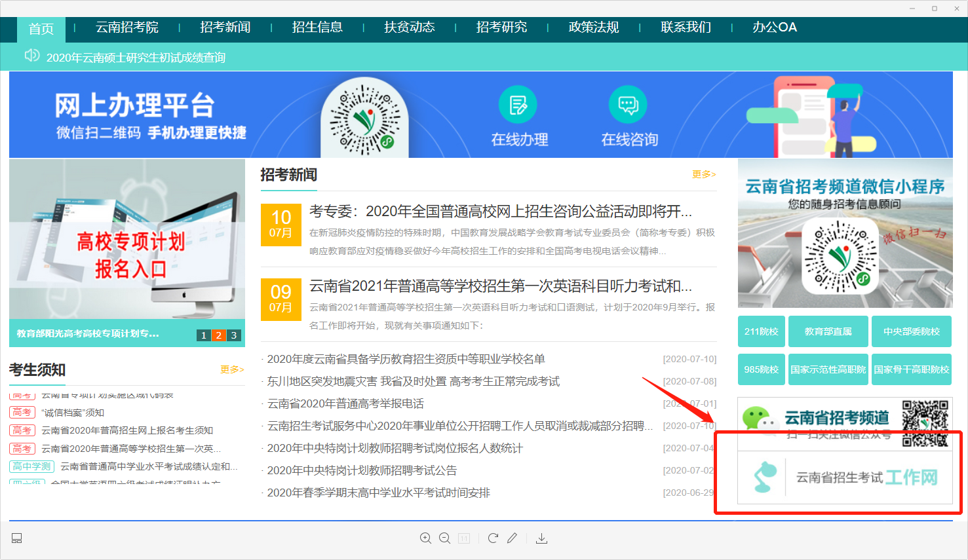Open the 云南招考院 menu
This screenshot has height=560, width=968.
127,28
